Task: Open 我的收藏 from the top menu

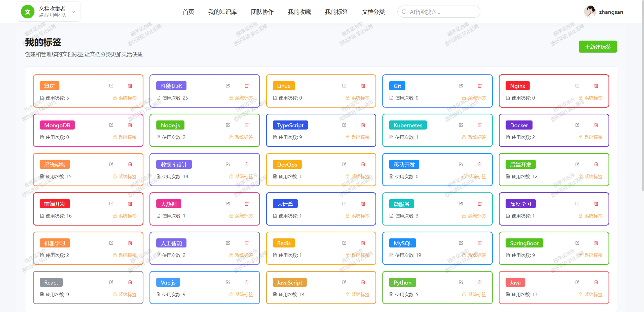Action: [299, 12]
